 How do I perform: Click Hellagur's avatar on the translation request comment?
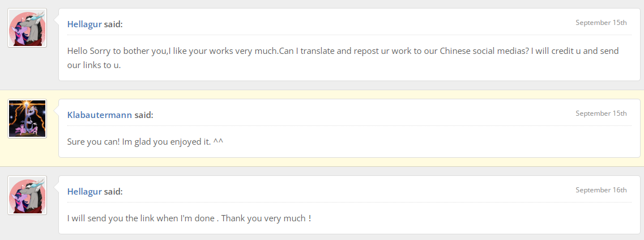point(27,28)
